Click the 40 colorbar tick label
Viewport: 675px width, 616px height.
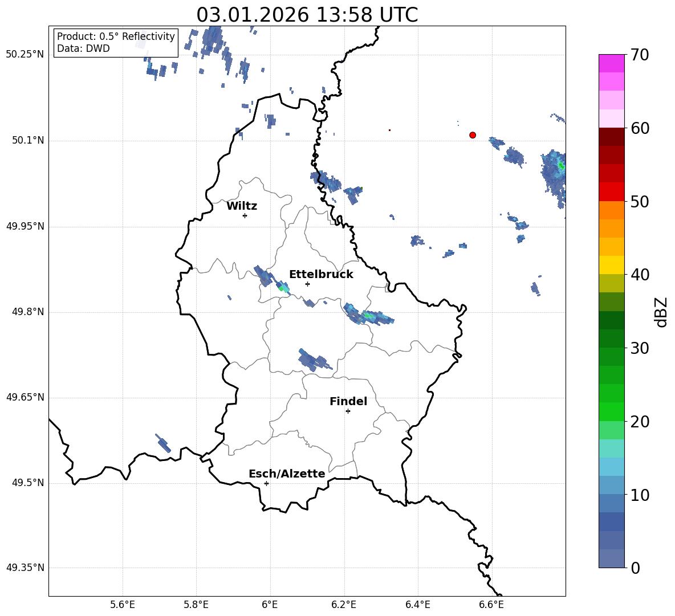(640, 275)
